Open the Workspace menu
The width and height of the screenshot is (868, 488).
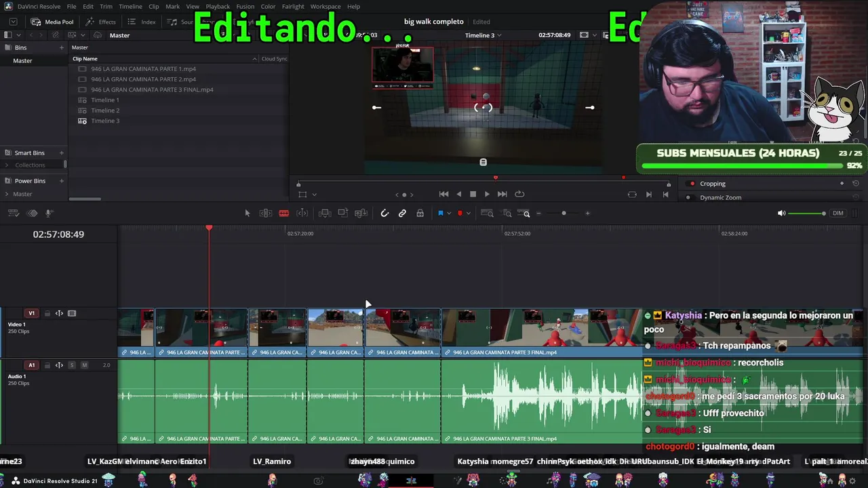tap(325, 6)
